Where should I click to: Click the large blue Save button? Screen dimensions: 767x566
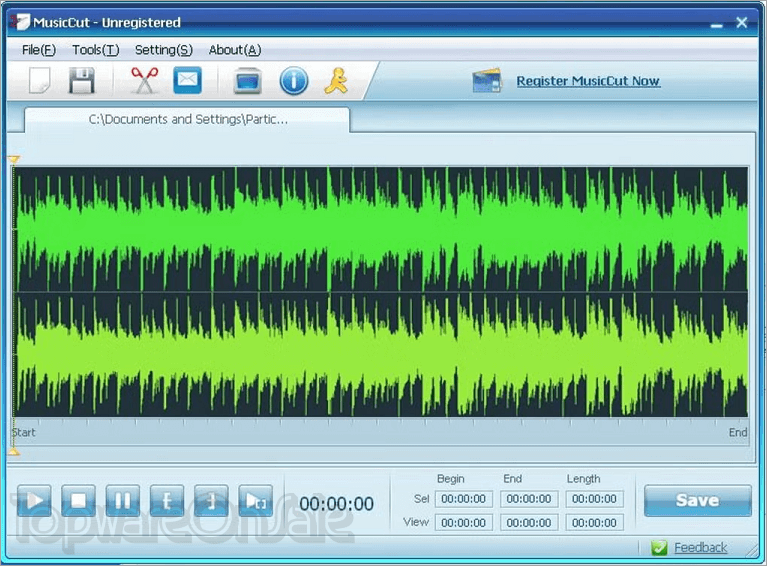[x=698, y=500]
